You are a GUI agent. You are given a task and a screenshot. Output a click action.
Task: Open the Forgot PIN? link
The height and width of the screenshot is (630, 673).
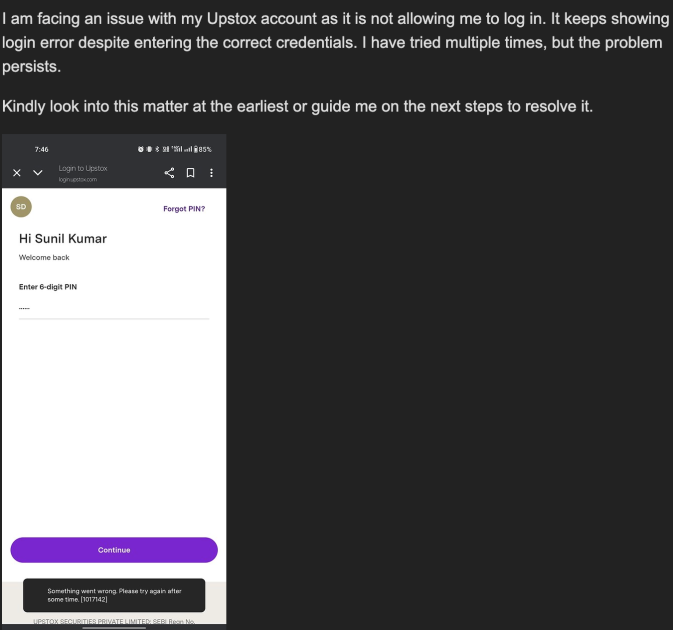[184, 209]
